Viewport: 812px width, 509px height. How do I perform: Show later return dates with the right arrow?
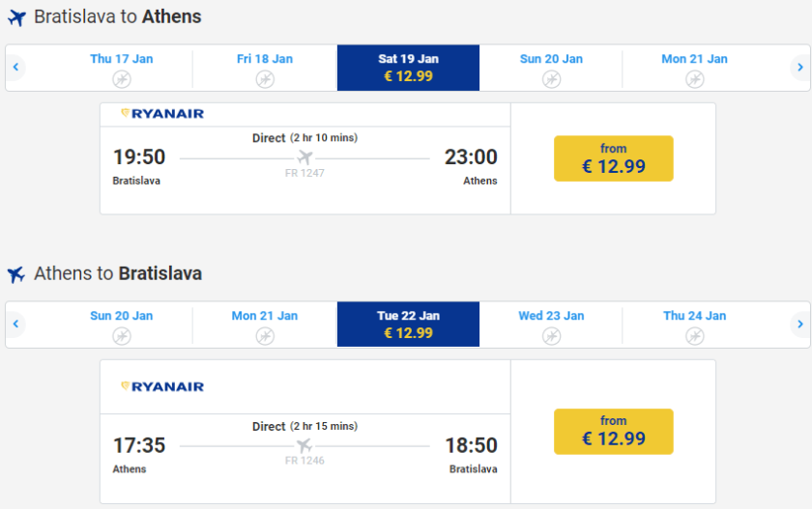(798, 325)
